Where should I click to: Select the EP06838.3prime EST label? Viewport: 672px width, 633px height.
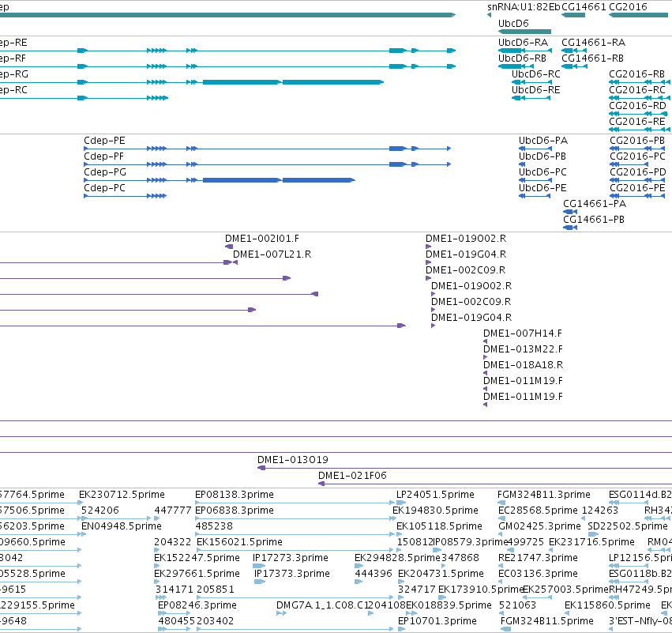235,511
